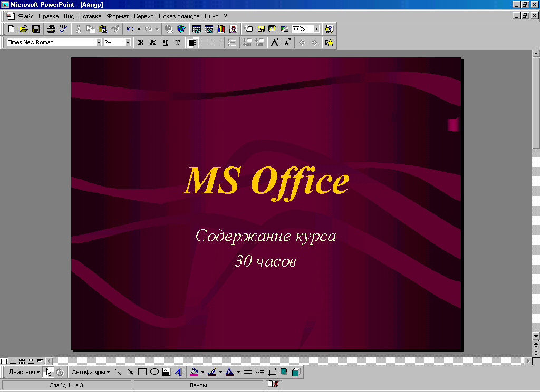Open the Окно menu
This screenshot has width=540, height=392.
click(211, 16)
